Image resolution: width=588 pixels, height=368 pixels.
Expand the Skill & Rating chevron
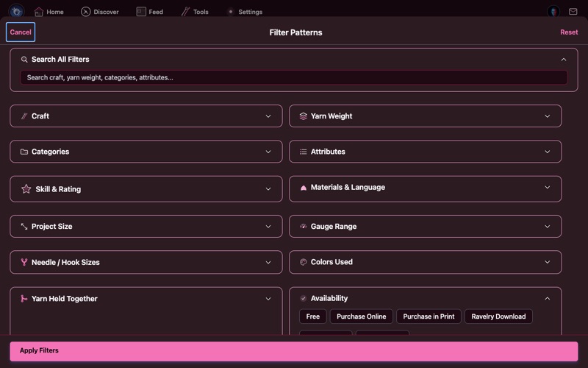pyautogui.click(x=268, y=189)
